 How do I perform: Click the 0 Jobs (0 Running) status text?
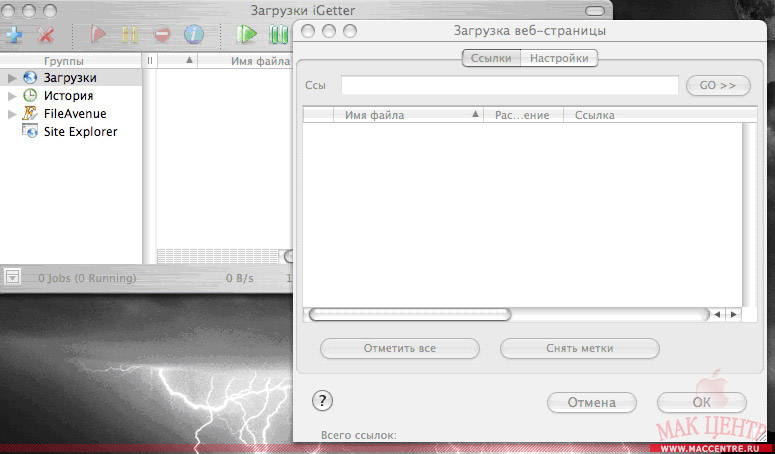pos(87,278)
